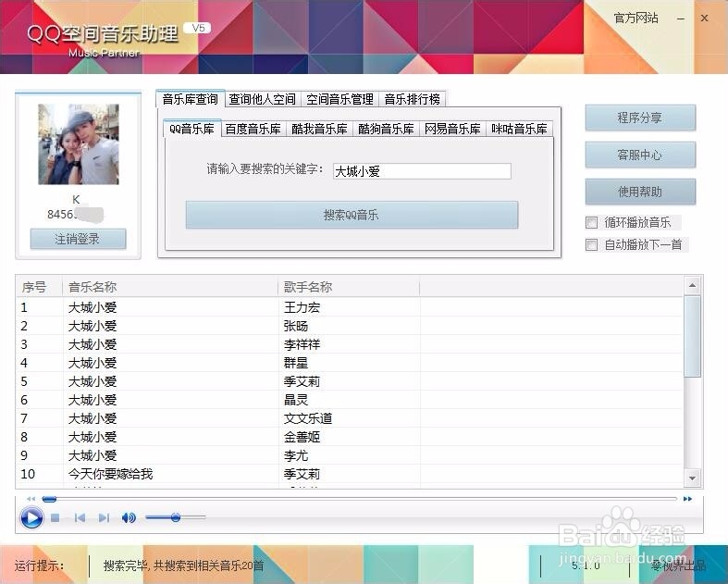Open the 程序分享 button

tap(640, 118)
